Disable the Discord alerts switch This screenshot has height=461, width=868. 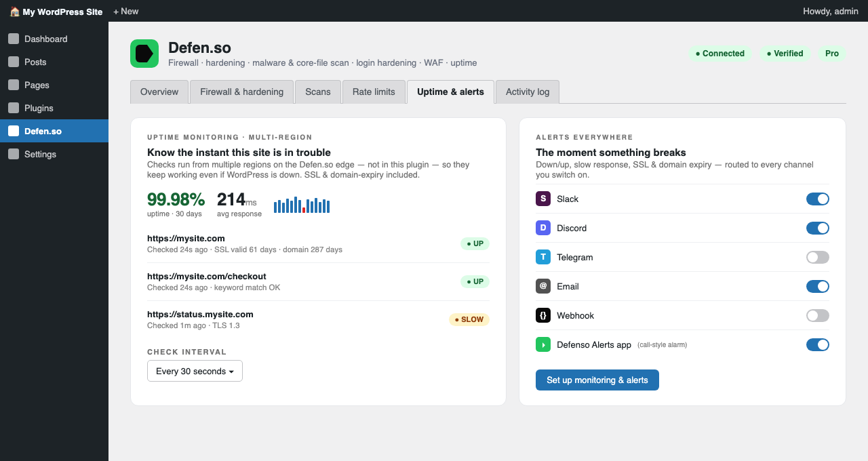click(x=818, y=228)
